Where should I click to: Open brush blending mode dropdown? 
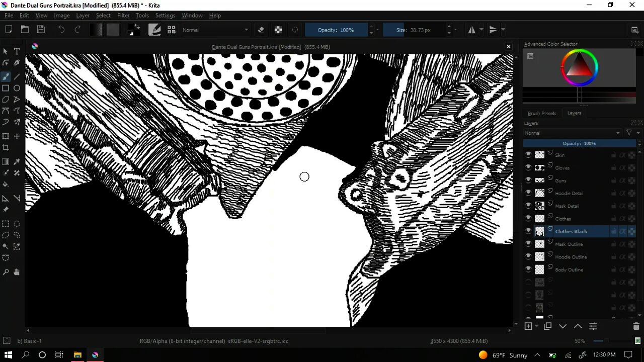click(215, 30)
